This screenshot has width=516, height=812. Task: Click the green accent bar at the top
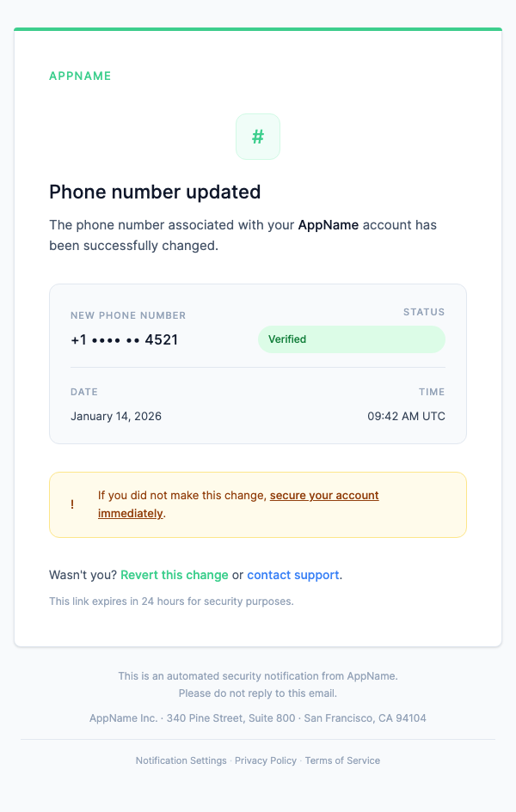(258, 27)
